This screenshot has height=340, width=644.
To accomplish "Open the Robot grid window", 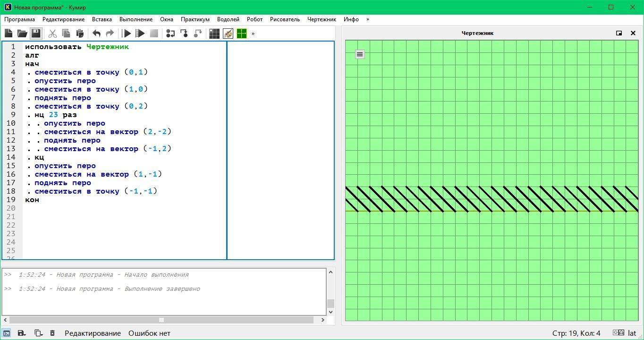I will click(x=214, y=34).
